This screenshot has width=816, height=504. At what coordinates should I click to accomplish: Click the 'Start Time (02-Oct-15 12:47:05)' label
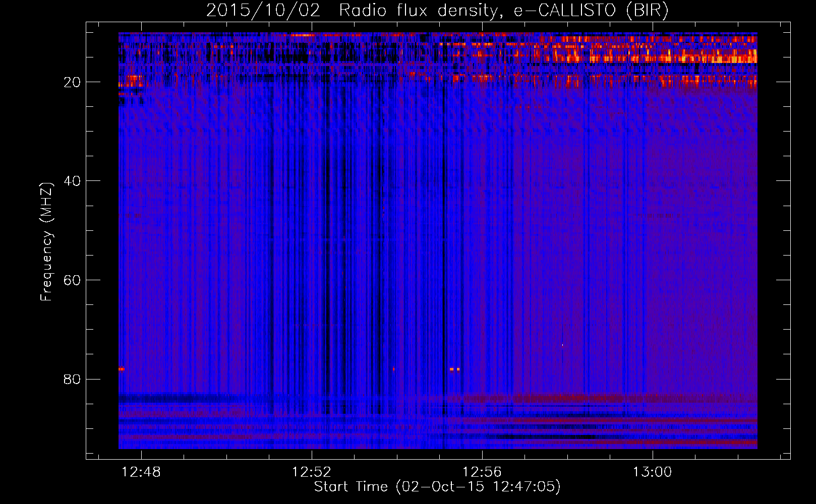[437, 487]
